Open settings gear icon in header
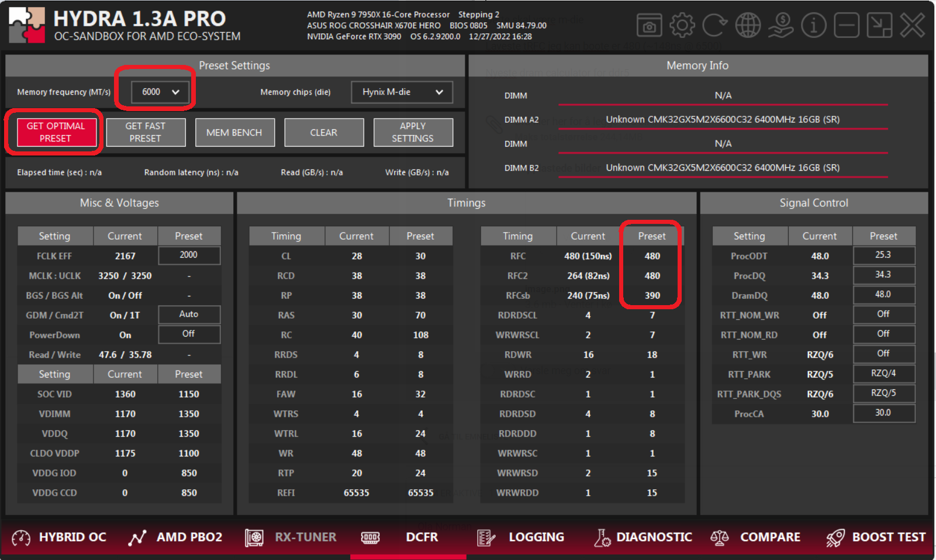 click(x=682, y=26)
